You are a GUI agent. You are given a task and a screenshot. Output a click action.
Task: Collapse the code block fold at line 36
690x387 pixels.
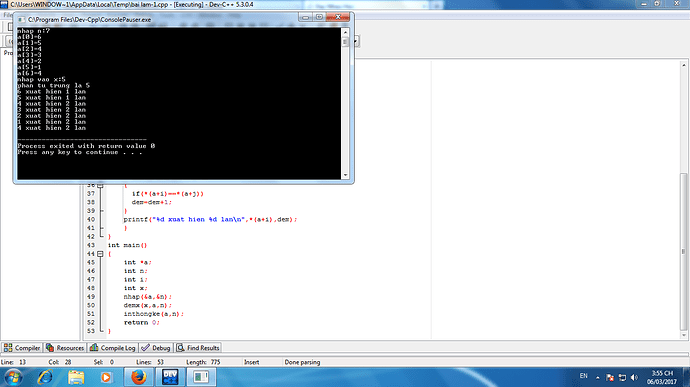(x=100, y=185)
